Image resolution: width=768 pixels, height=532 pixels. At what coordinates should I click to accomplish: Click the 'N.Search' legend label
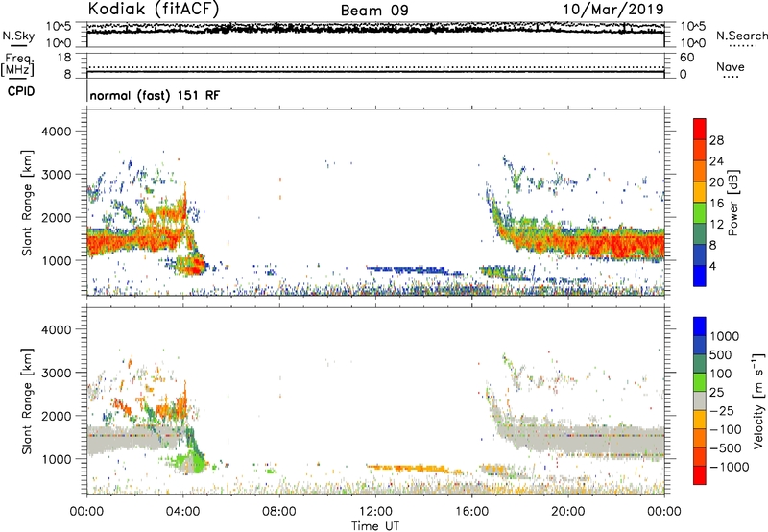point(742,36)
